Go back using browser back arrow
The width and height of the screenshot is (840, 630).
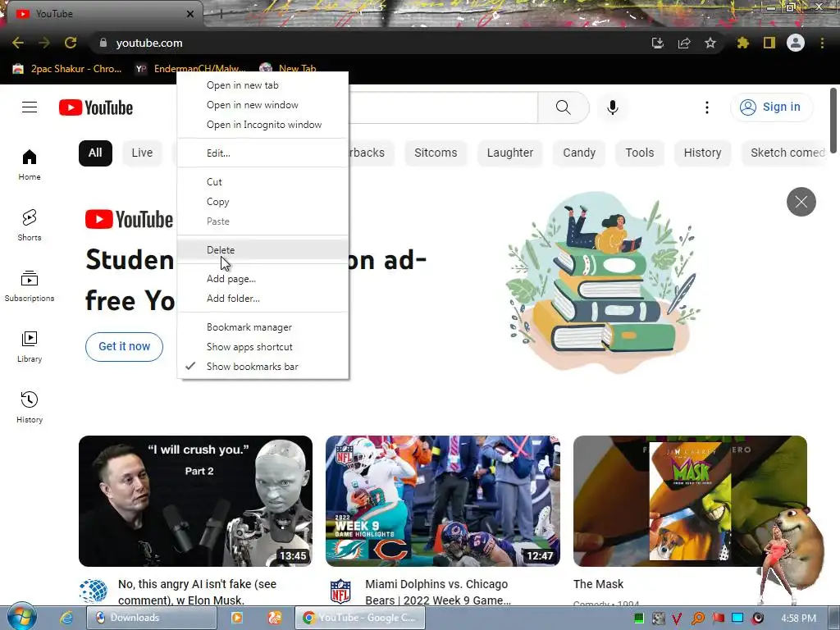click(18, 43)
